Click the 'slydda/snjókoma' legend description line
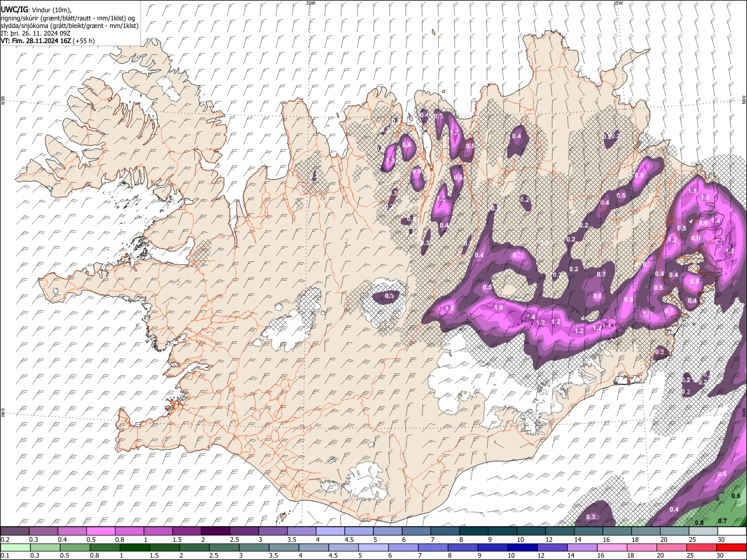Screen dimensions: 747x560 69,26
